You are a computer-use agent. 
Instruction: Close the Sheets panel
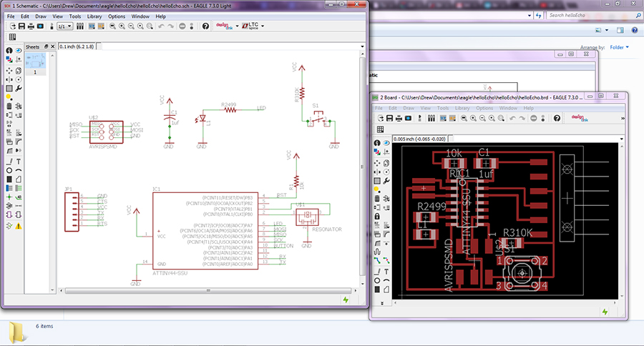pos(52,46)
